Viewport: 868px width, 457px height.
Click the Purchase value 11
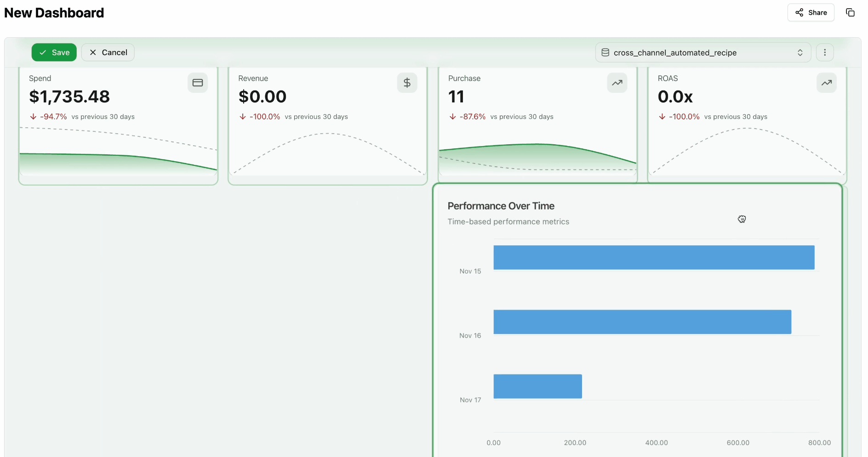(x=456, y=96)
